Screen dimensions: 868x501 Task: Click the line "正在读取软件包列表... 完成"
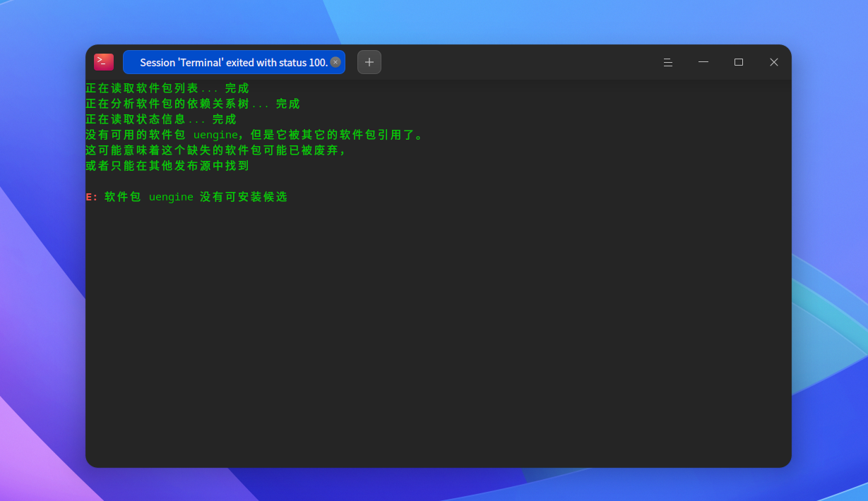coord(167,88)
